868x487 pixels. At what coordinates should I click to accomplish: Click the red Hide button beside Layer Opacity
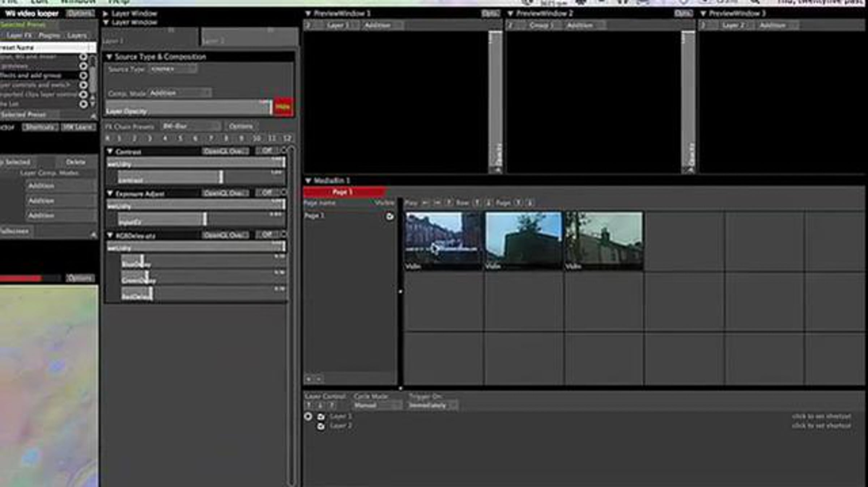tap(283, 107)
